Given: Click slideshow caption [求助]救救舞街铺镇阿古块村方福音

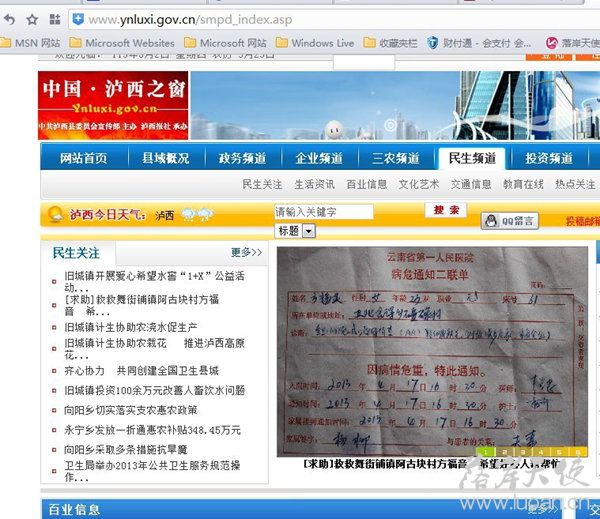Looking at the screenshot, I should [x=432, y=464].
